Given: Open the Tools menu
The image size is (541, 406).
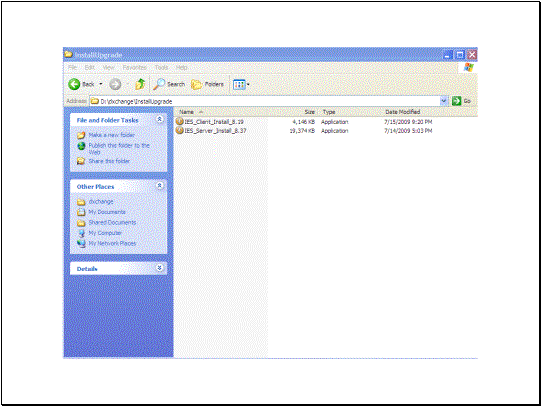Looking at the screenshot, I should coord(161,68).
